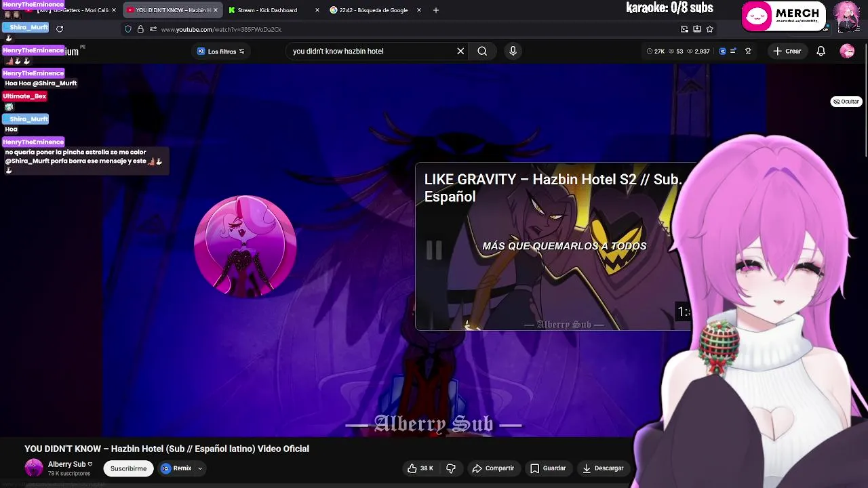Expand the Remix dropdown arrow
The image size is (868, 488).
click(200, 468)
